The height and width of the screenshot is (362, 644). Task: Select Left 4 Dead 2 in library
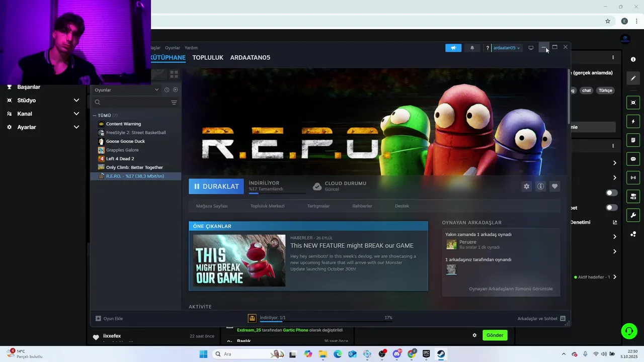coord(120,159)
